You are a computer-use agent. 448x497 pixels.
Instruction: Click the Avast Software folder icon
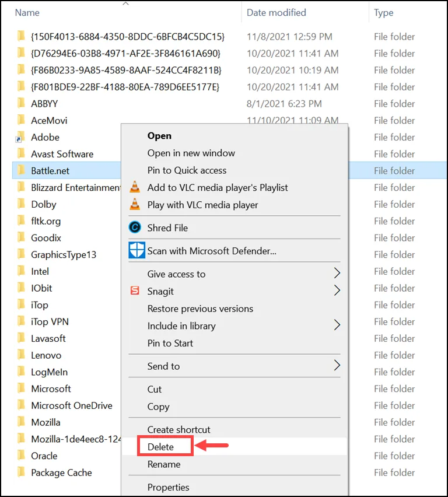click(x=21, y=153)
